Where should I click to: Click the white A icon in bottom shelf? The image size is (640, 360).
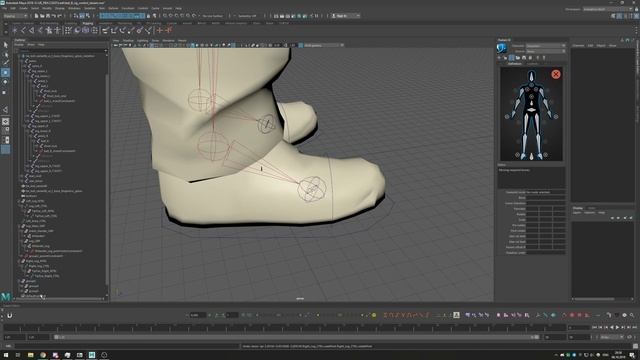pos(456,315)
